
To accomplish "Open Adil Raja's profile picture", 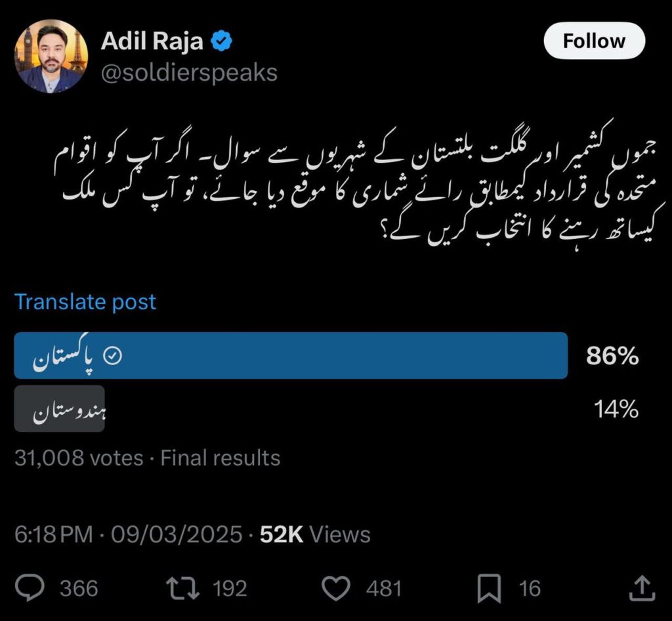I will click(x=51, y=56).
